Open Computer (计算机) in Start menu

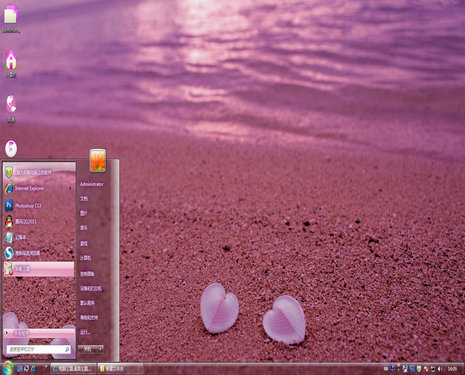[85, 258]
